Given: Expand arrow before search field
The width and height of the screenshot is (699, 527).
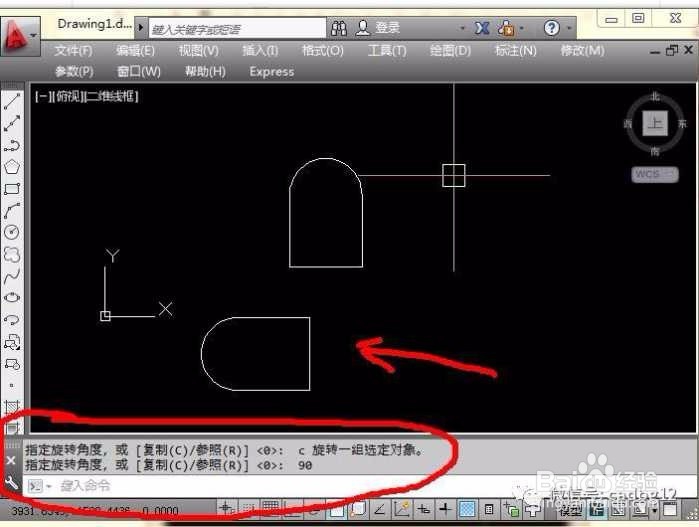Looking at the screenshot, I should pyautogui.click(x=140, y=28).
